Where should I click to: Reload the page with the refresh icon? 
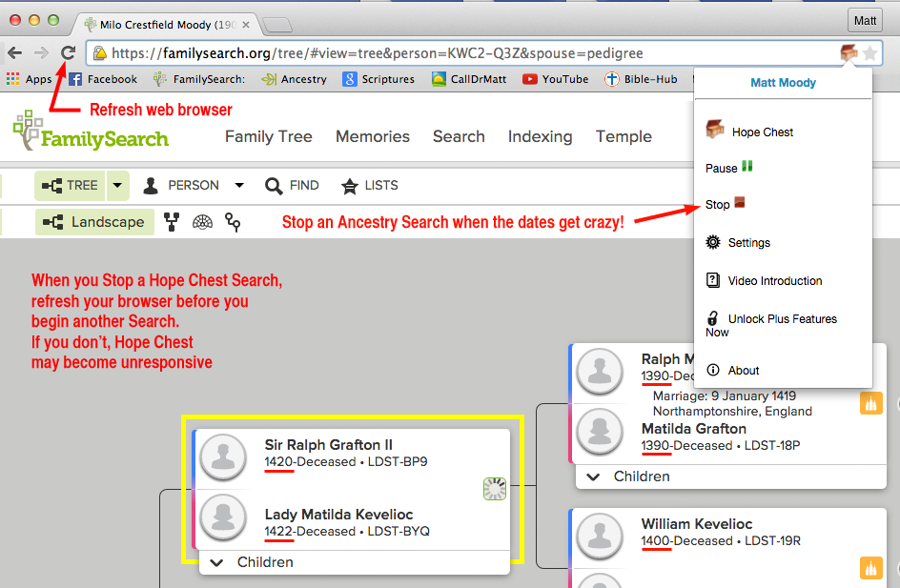69,53
